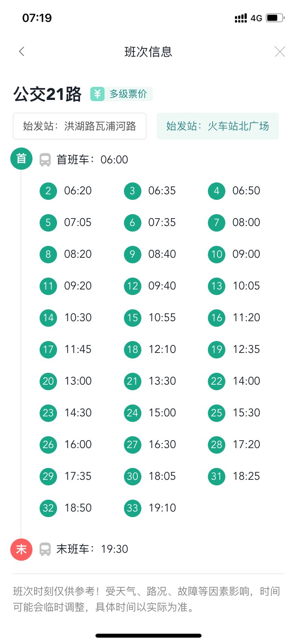Tap the 首班车 06:00 row
This screenshot has height=644, width=297.
point(92,160)
